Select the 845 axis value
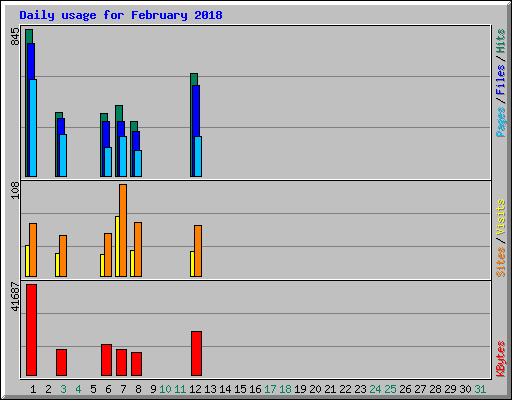The image size is (512, 400). tap(15, 36)
